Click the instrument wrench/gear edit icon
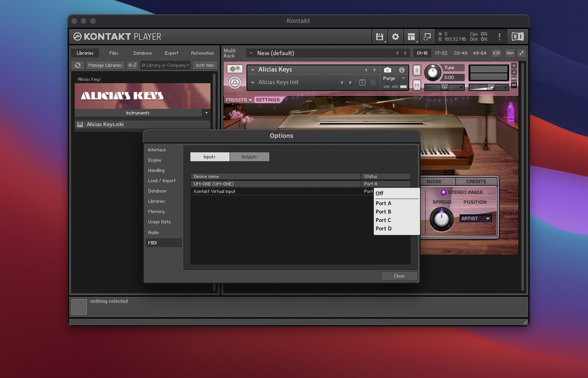This screenshot has width=588, height=378. point(235,69)
